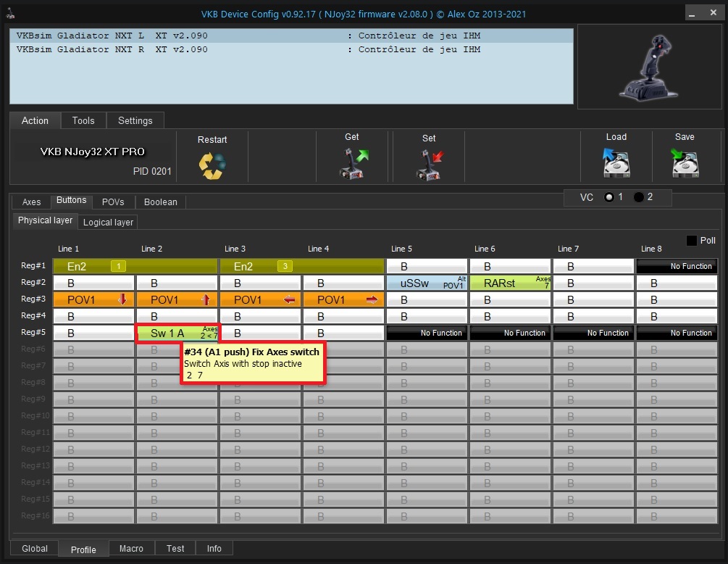Click B cell at Reg#2 Line 2
Viewport: 728px width, 564px height.
[177, 283]
